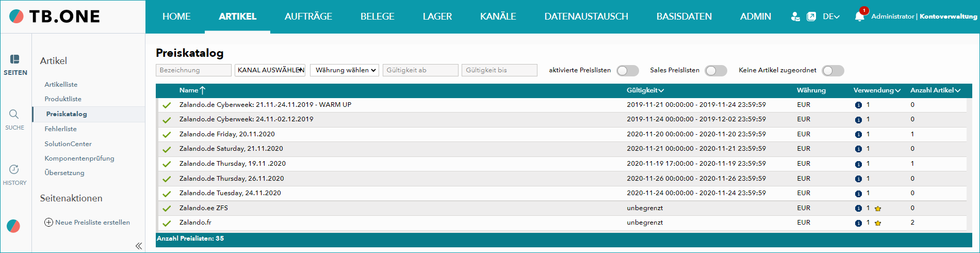
Task: Open the AUFTRÄGE menu
Action: [308, 17]
